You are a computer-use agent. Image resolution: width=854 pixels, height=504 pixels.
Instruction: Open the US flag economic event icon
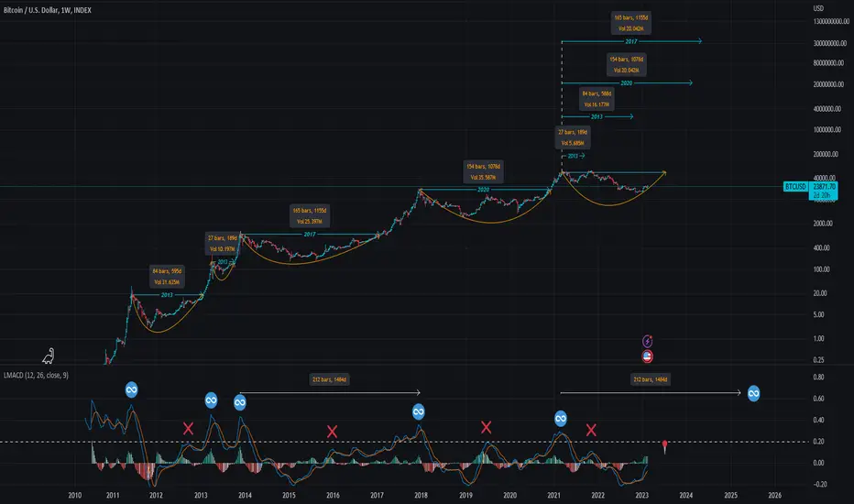[647, 356]
